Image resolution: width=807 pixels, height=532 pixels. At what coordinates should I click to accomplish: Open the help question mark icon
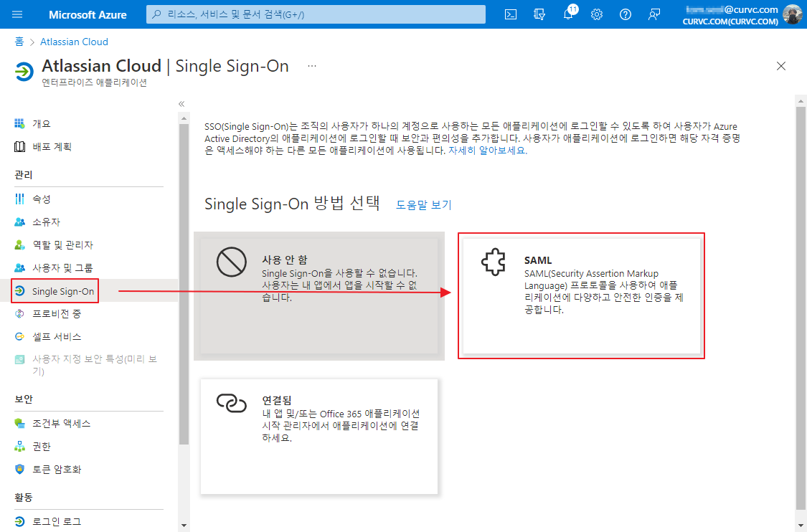pos(626,14)
